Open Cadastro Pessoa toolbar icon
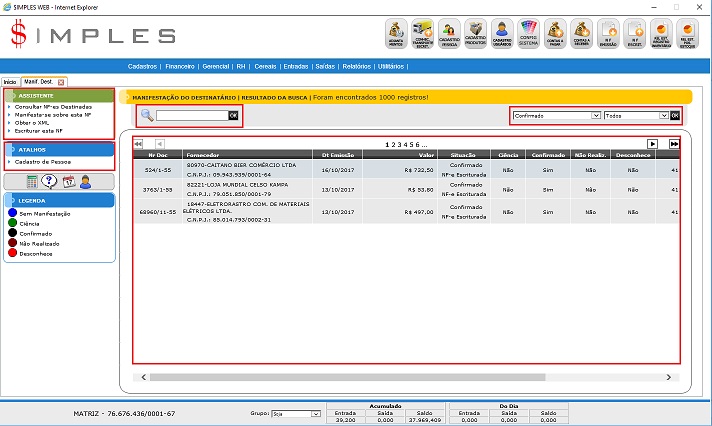This screenshot has width=712, height=426. click(450, 33)
